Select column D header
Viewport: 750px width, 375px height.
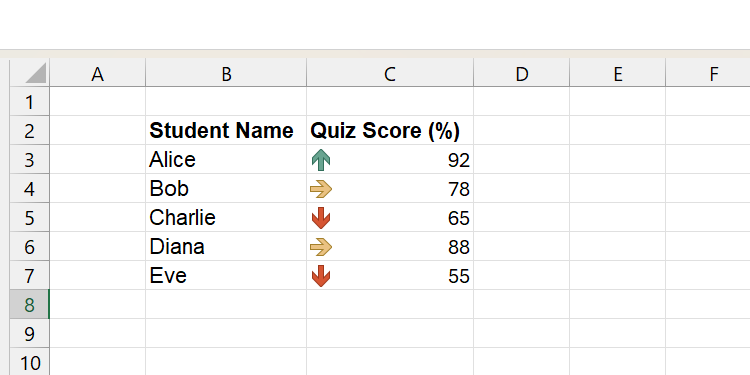521,73
